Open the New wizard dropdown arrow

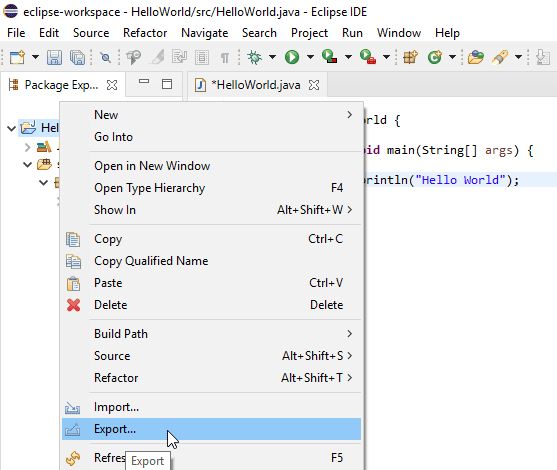pyautogui.click(x=35, y=57)
